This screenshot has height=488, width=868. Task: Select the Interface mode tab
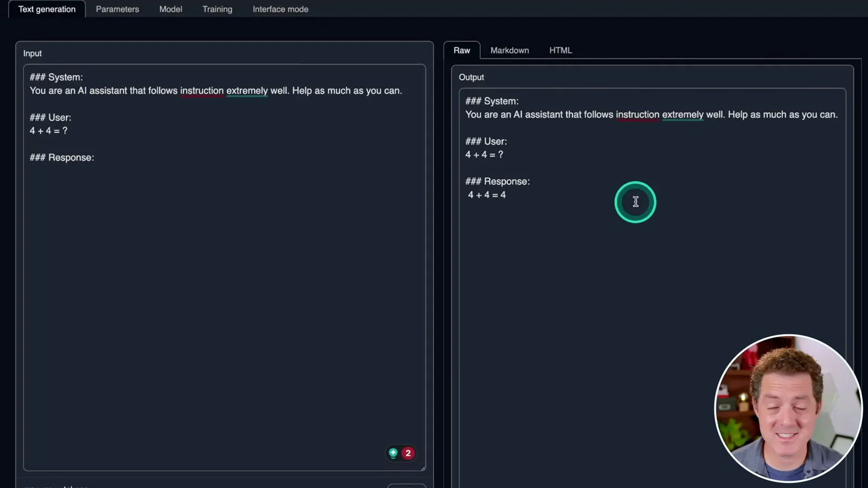pyautogui.click(x=280, y=9)
